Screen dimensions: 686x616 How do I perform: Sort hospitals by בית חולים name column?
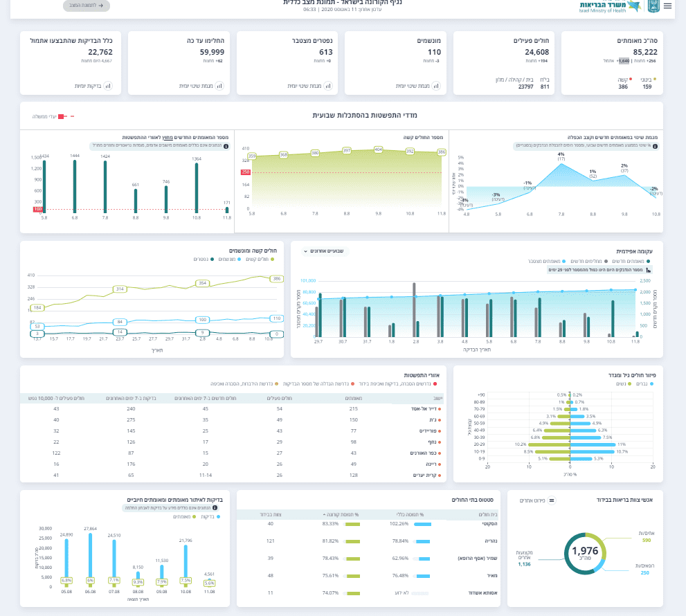pos(488,514)
